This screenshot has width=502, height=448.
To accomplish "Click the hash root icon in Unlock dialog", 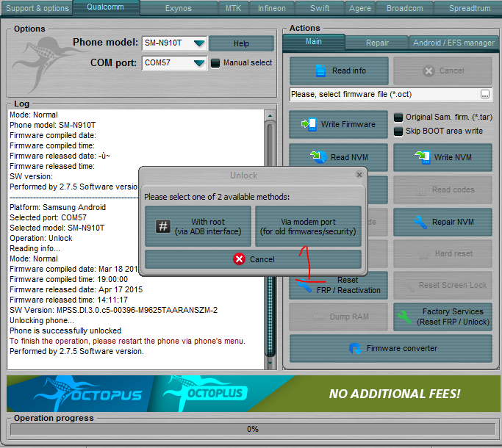I will click(163, 226).
